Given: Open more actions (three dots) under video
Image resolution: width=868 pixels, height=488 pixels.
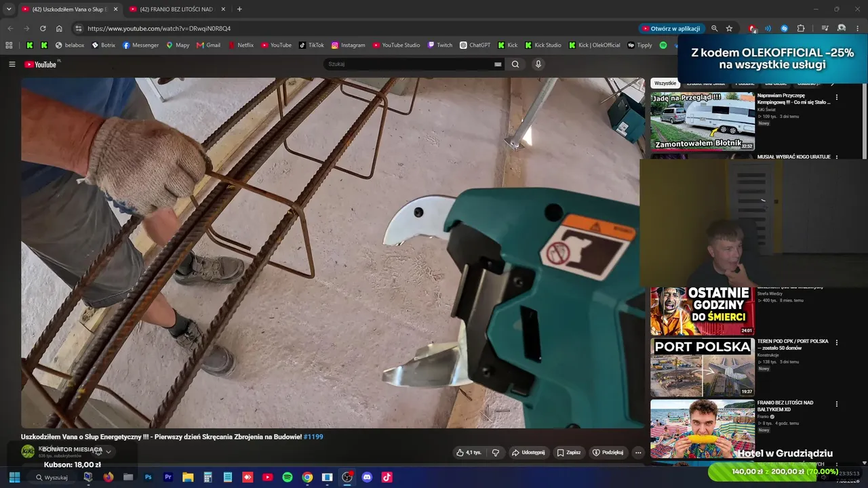Looking at the screenshot, I should tap(637, 452).
